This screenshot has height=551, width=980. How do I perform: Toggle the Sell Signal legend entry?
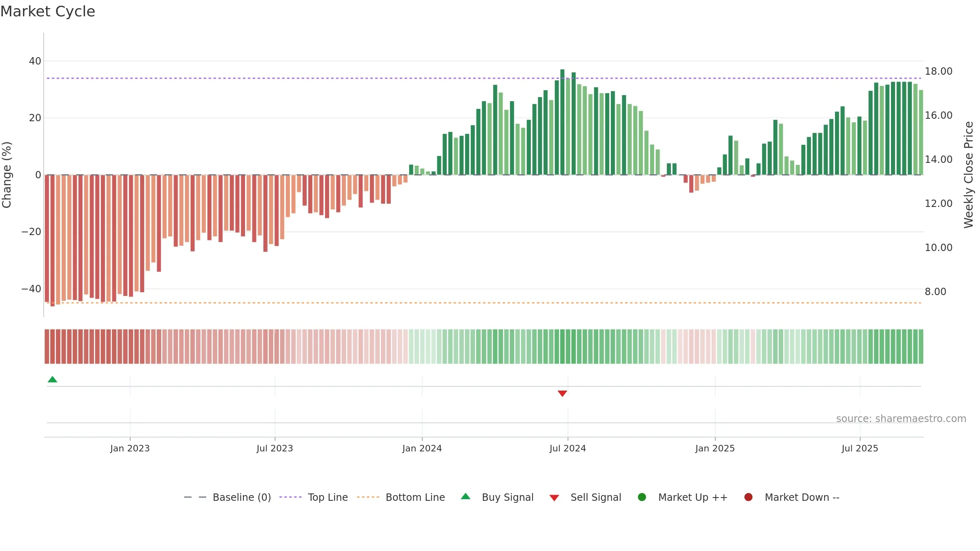(x=585, y=497)
